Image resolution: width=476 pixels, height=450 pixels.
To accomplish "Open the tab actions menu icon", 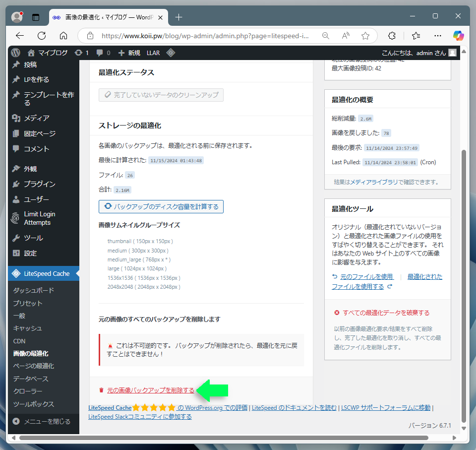I will tap(36, 17).
